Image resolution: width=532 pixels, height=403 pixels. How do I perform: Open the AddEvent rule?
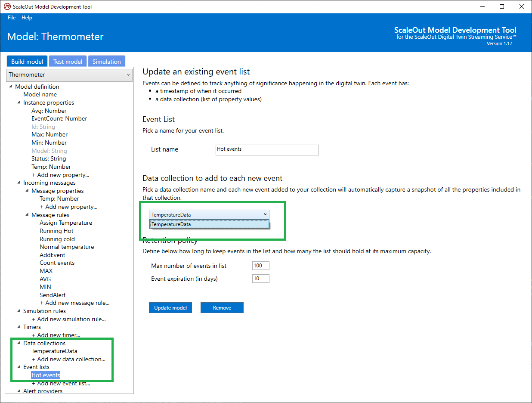(53, 255)
